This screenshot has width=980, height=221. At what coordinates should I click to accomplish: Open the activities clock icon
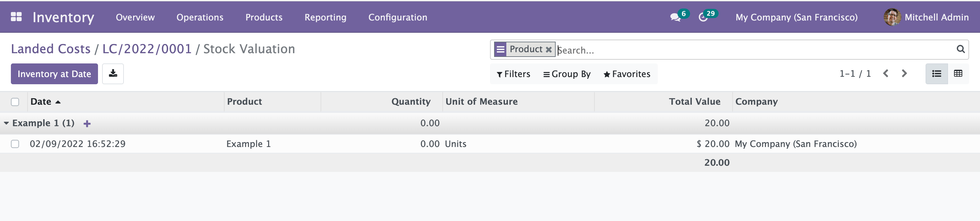(x=703, y=17)
